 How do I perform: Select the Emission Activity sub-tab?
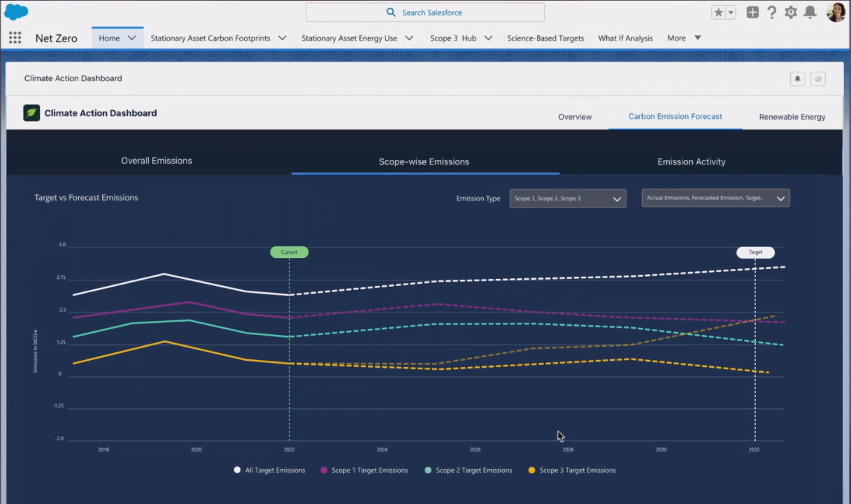(692, 161)
